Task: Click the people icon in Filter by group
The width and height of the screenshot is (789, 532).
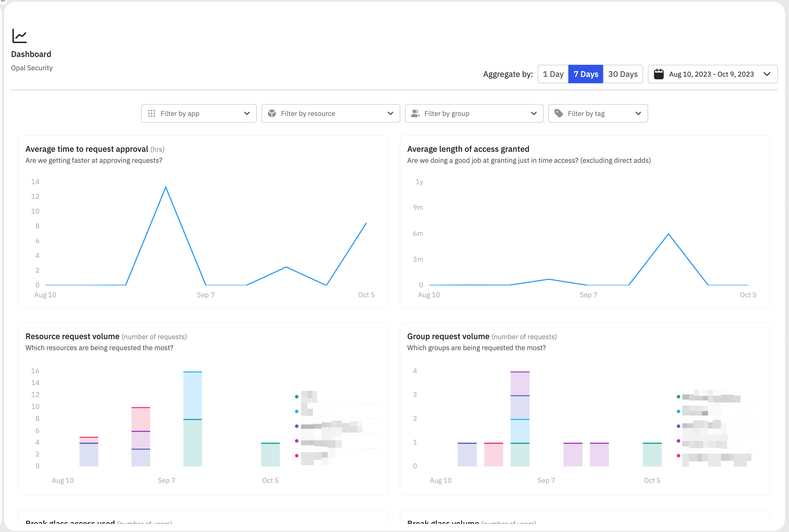Action: click(x=415, y=113)
